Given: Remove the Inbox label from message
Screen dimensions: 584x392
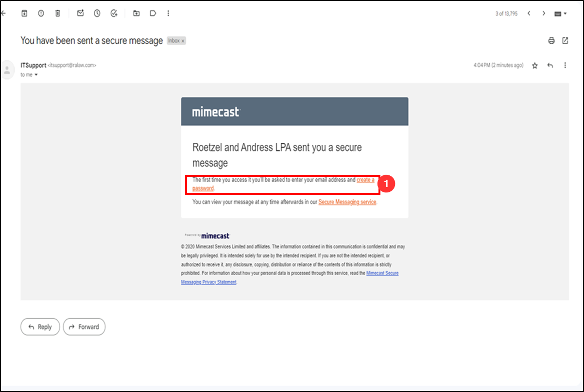Looking at the screenshot, I should point(183,41).
